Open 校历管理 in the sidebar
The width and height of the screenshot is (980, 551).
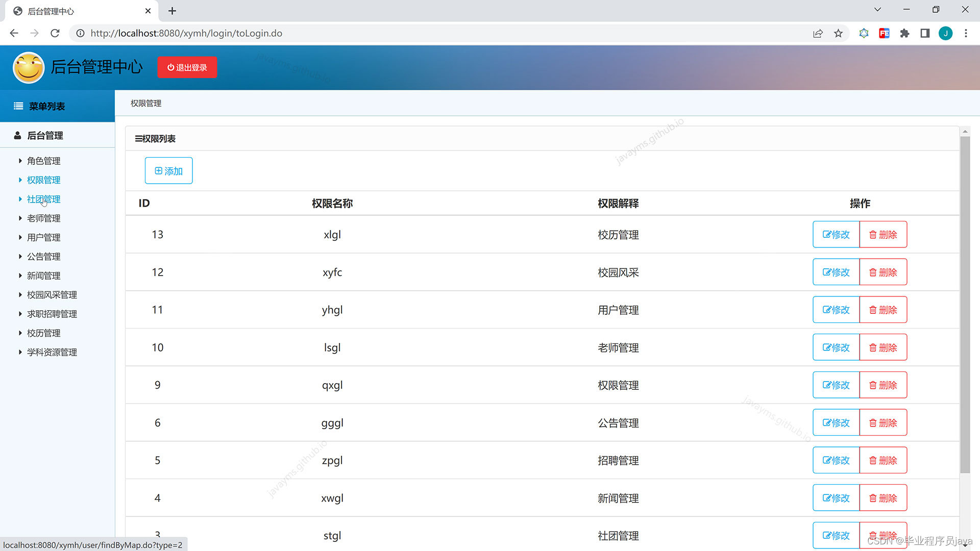point(43,333)
